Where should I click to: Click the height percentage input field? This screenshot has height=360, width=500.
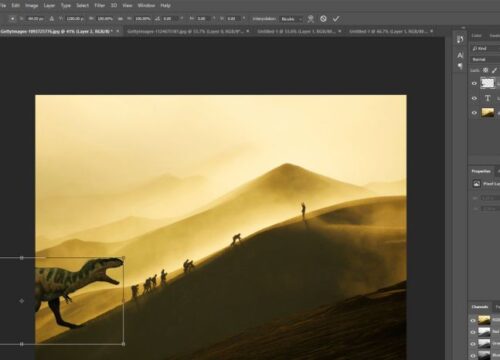143,19
